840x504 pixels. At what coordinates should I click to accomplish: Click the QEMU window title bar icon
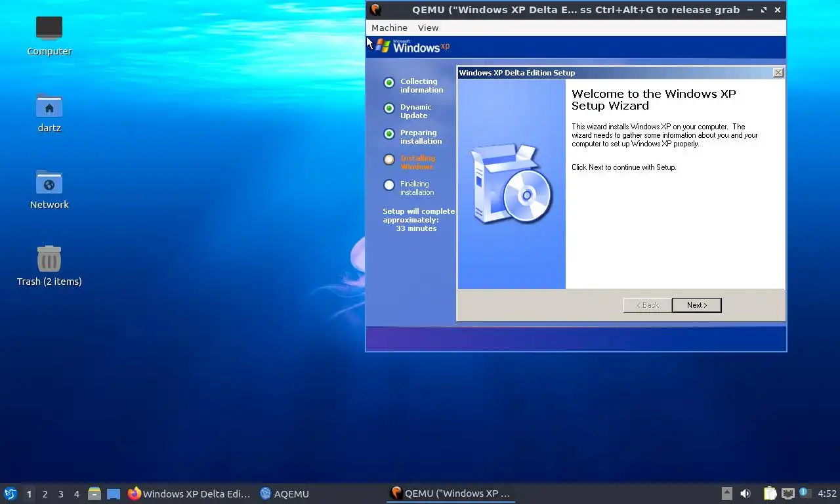tap(375, 10)
